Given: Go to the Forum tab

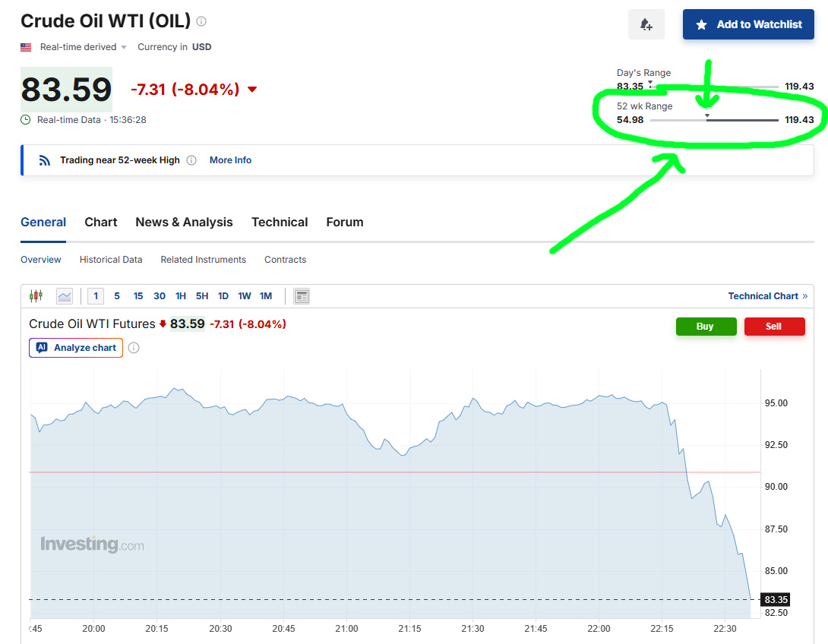Looking at the screenshot, I should 344,223.
